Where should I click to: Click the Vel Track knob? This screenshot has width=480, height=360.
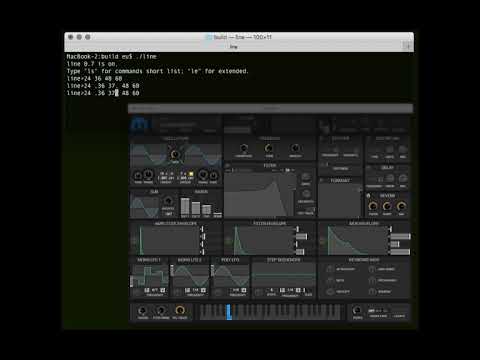[180, 310]
